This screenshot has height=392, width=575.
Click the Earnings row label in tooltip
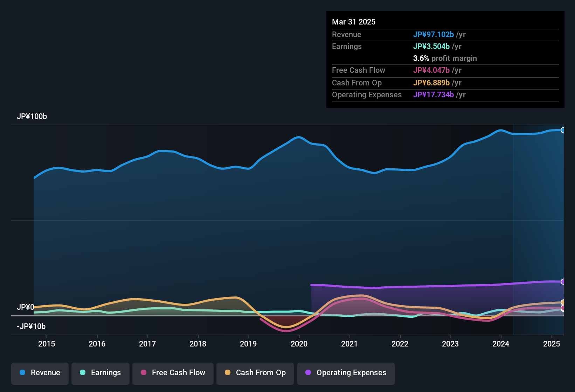pos(347,46)
